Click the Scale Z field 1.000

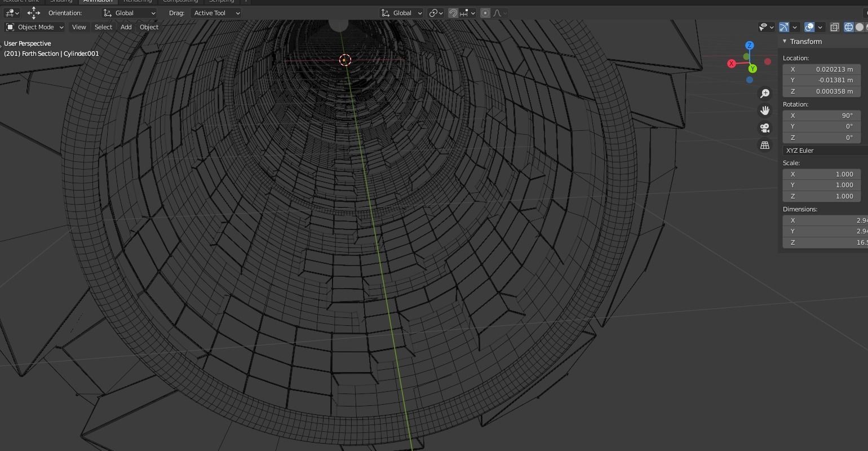pyautogui.click(x=822, y=196)
